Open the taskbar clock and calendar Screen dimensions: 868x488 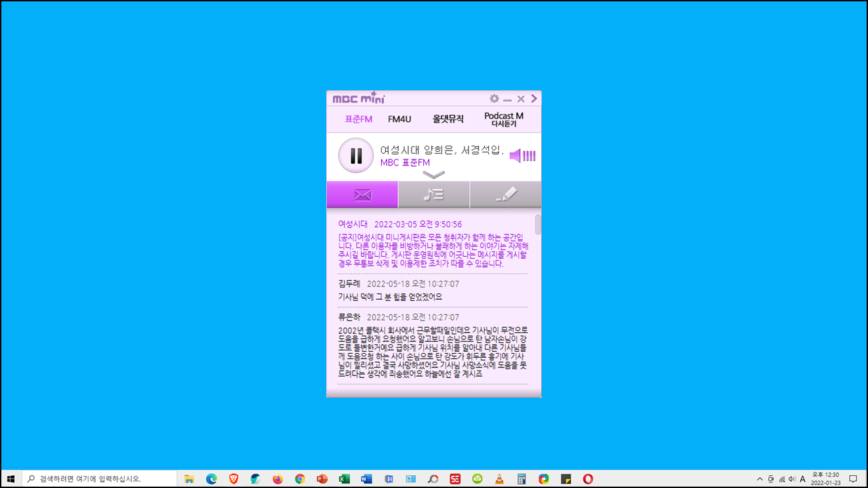click(825, 479)
